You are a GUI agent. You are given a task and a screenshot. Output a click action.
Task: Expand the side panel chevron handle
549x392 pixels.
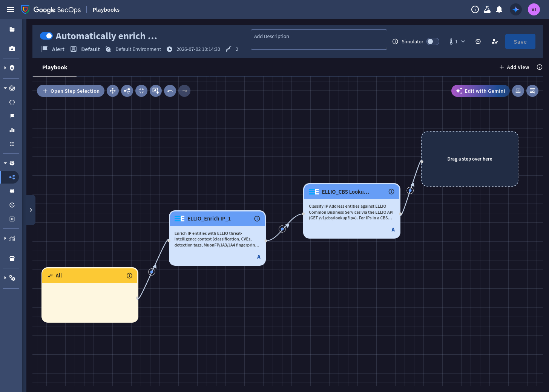pos(31,210)
